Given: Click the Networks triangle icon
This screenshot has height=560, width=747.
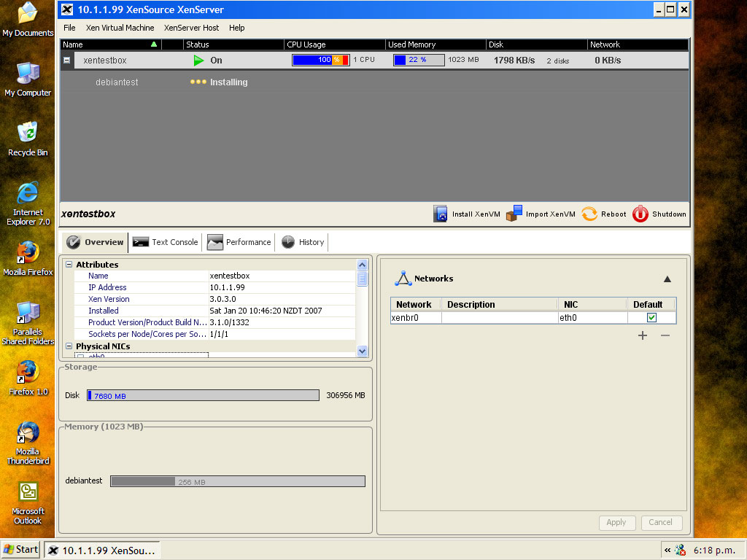Looking at the screenshot, I should pos(403,278).
